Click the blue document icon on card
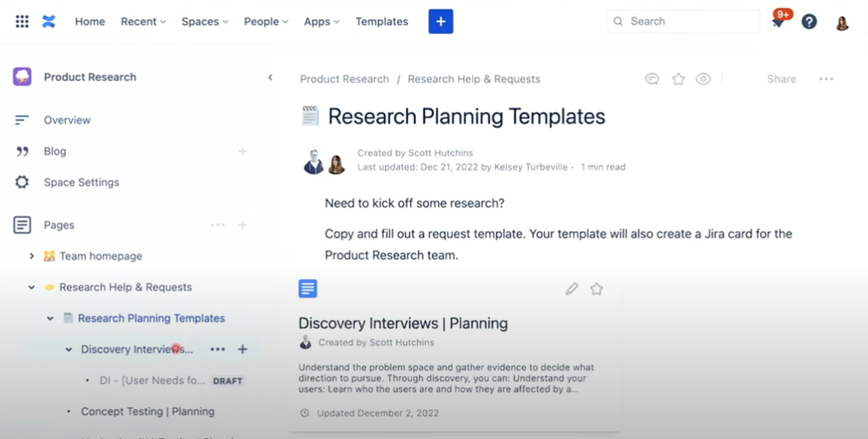The width and height of the screenshot is (868, 439). pos(308,289)
